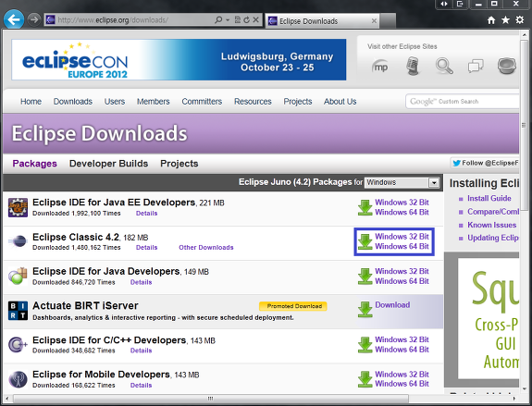Click the BIRT logo icon
The image size is (532, 406).
pos(18,311)
